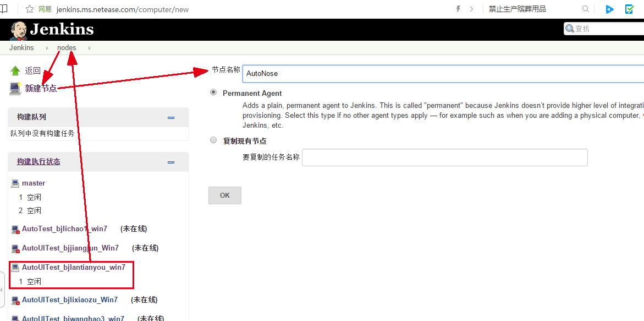Click the 返回 link

pos(33,70)
